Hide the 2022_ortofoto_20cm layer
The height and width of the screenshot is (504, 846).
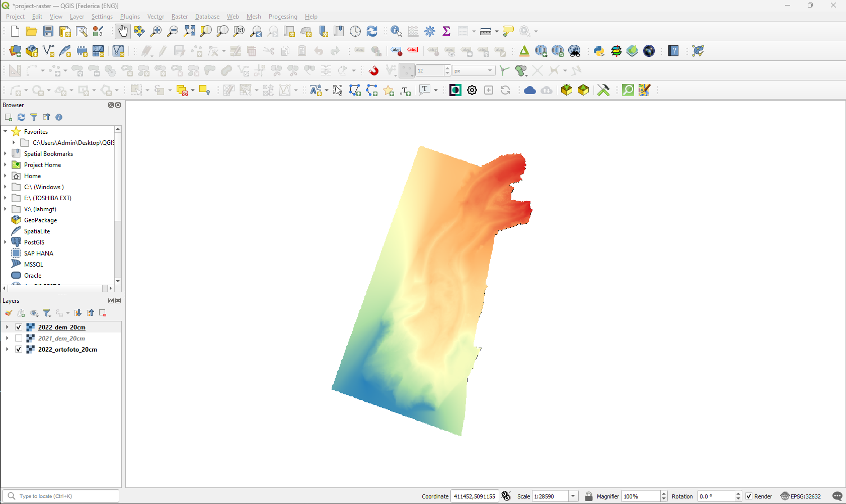(x=19, y=350)
